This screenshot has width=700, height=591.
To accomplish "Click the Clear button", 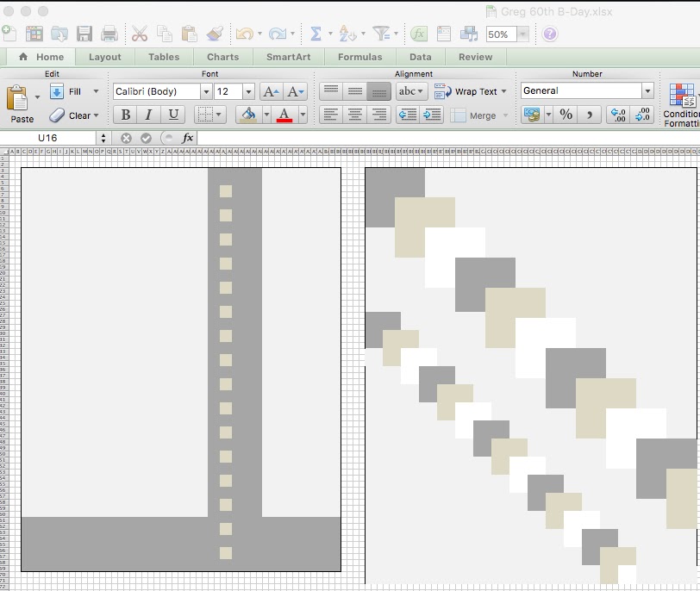I will click(72, 115).
